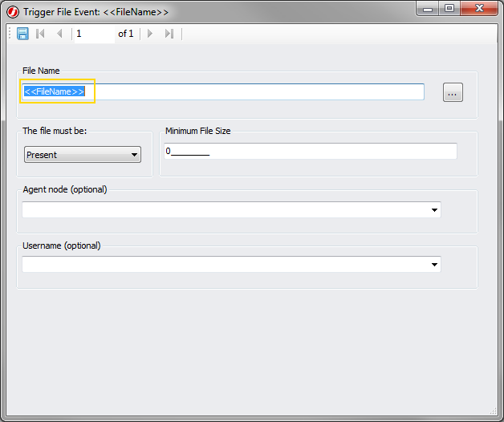The height and width of the screenshot is (422, 504).
Task: Click the 'of 1' record count text
Action: 126,34
